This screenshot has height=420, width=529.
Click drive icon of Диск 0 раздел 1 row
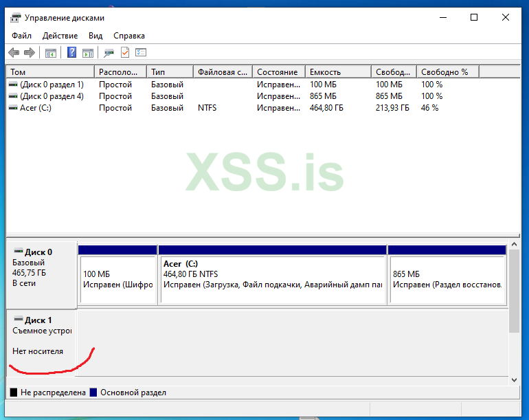point(13,84)
